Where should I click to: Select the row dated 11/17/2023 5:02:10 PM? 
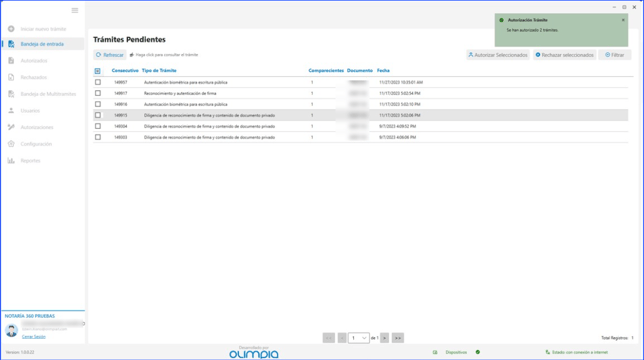click(361, 104)
